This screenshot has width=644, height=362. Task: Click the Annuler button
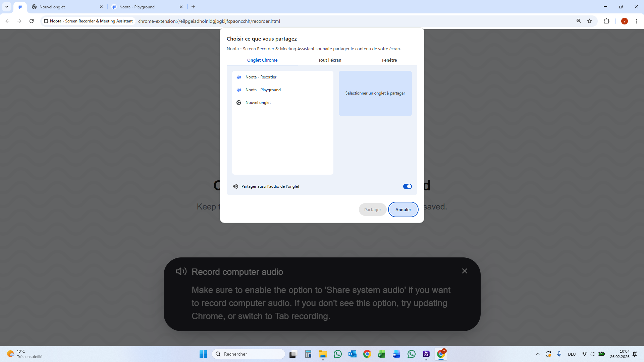pos(403,209)
